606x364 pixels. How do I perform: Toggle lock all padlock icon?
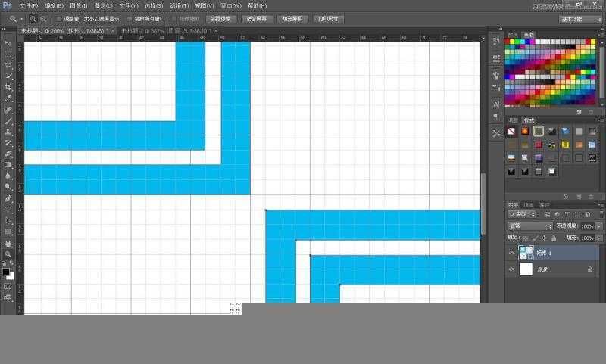(x=554, y=238)
